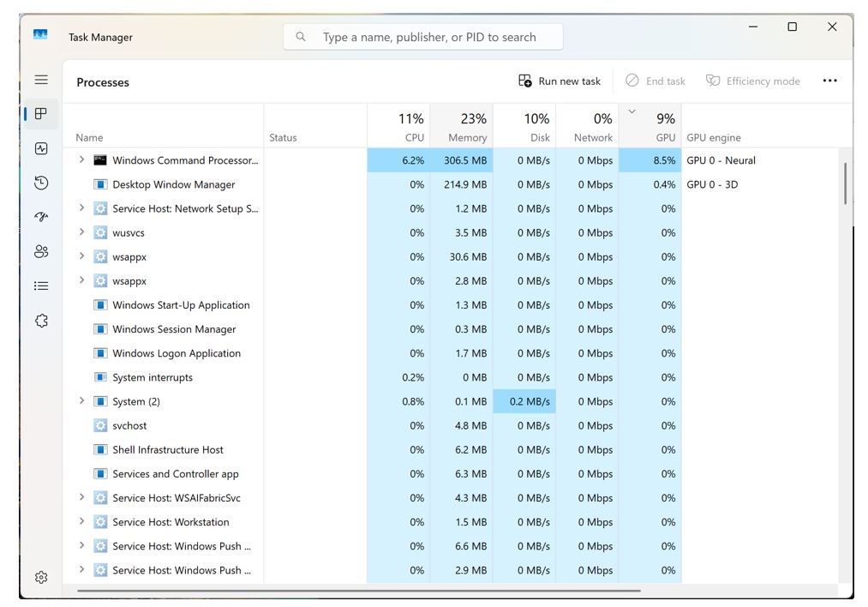Click the search magnifier icon
Screen dimensions: 868x607
point(301,37)
